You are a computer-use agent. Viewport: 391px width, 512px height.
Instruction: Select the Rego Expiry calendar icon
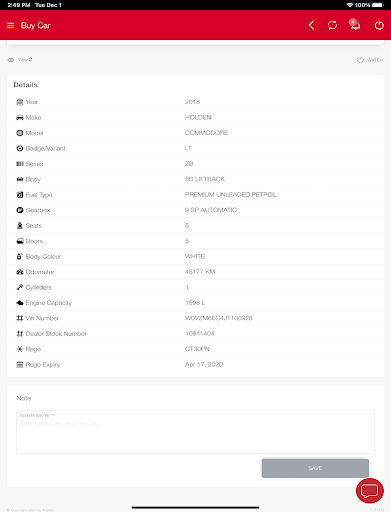(x=20, y=364)
